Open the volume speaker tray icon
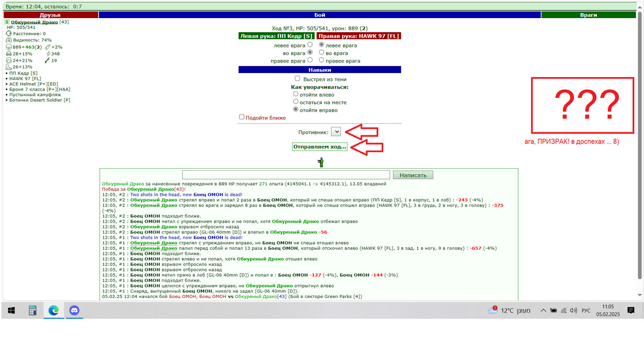 coord(574,311)
